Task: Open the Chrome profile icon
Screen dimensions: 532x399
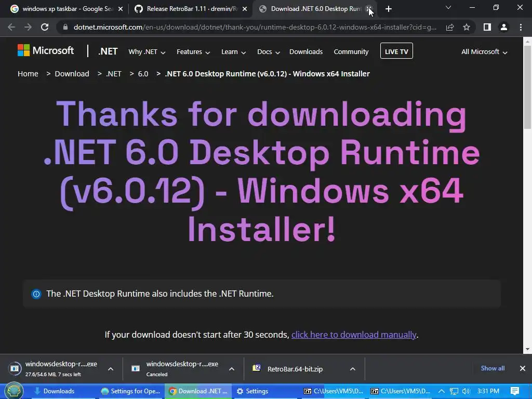Action: pyautogui.click(x=504, y=27)
